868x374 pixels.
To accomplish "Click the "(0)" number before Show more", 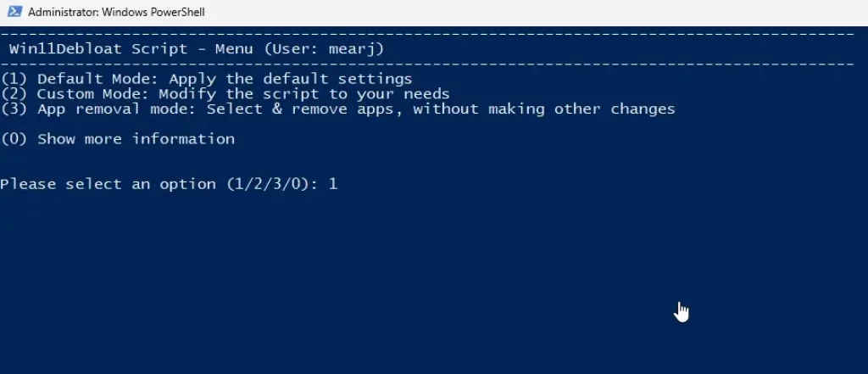I will pos(14,139).
